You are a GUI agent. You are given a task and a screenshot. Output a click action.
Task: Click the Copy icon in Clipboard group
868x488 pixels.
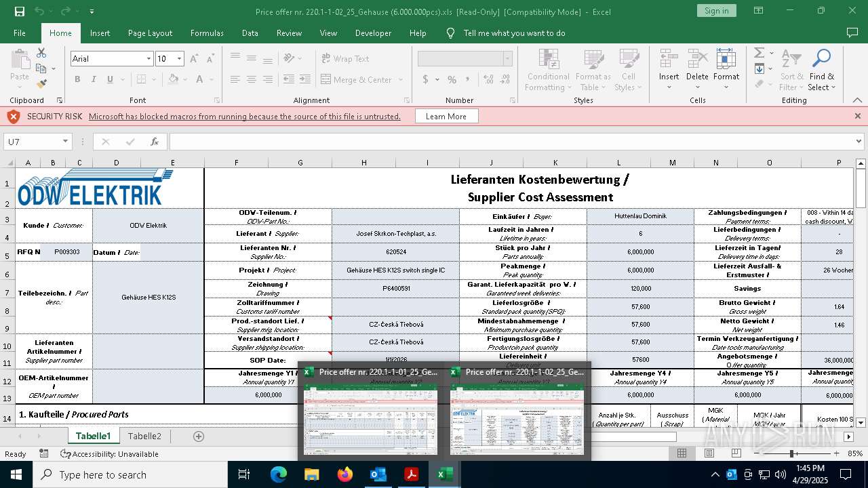pyautogui.click(x=41, y=68)
